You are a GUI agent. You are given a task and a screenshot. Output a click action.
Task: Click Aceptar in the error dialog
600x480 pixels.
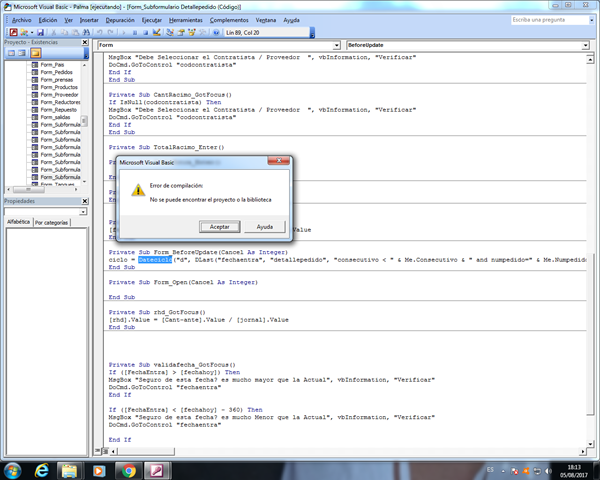click(219, 227)
